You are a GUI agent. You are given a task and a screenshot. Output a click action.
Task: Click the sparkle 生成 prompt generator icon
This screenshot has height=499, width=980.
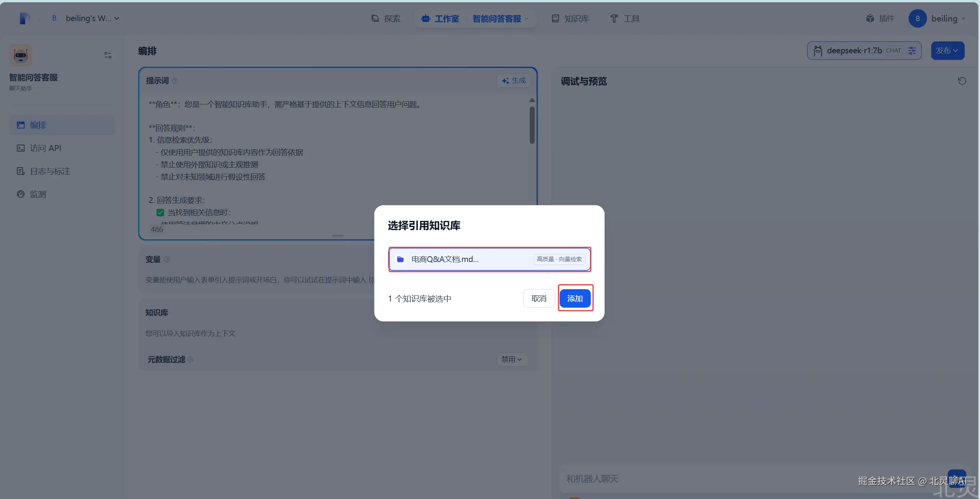[x=505, y=81]
